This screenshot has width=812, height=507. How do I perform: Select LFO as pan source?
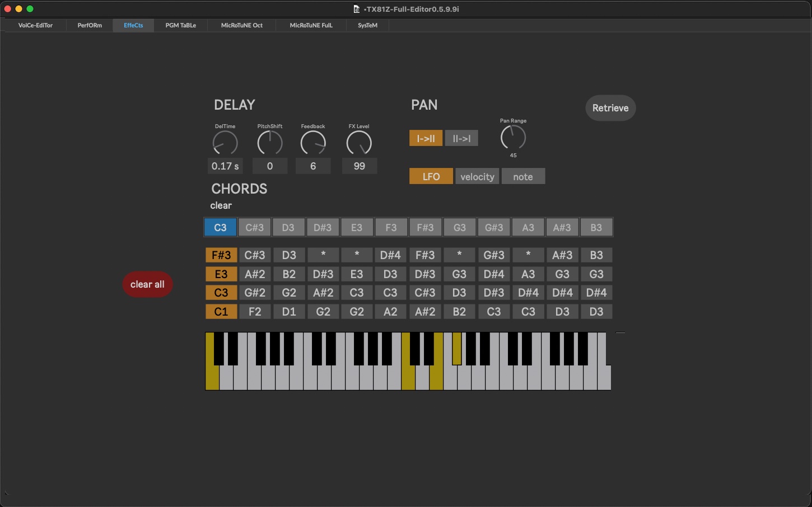point(431,177)
